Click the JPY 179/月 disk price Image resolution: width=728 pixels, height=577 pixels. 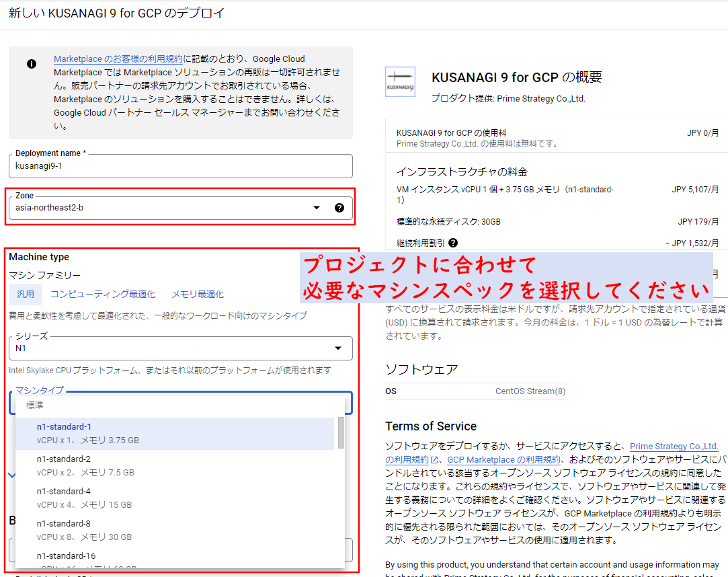pos(698,222)
